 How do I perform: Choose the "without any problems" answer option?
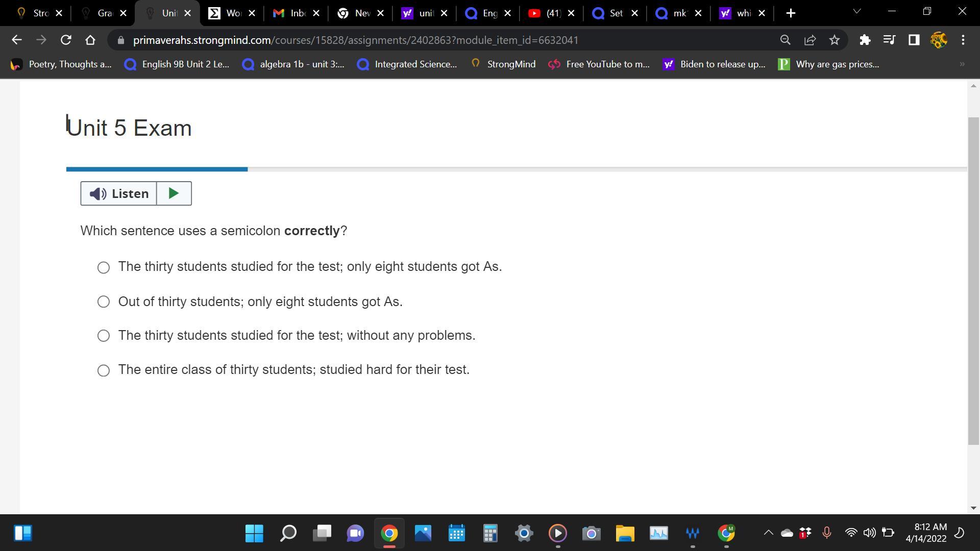click(x=104, y=336)
